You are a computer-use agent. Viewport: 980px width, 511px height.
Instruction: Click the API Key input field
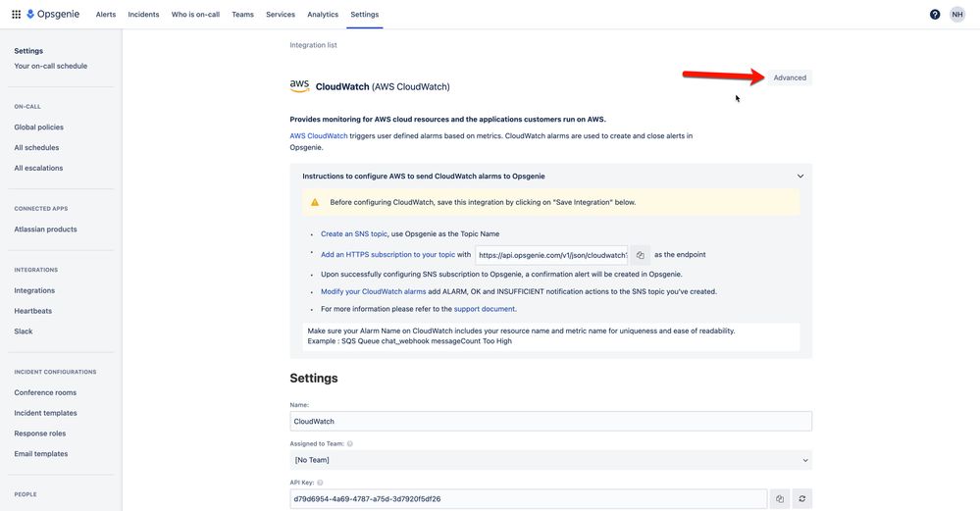528,498
